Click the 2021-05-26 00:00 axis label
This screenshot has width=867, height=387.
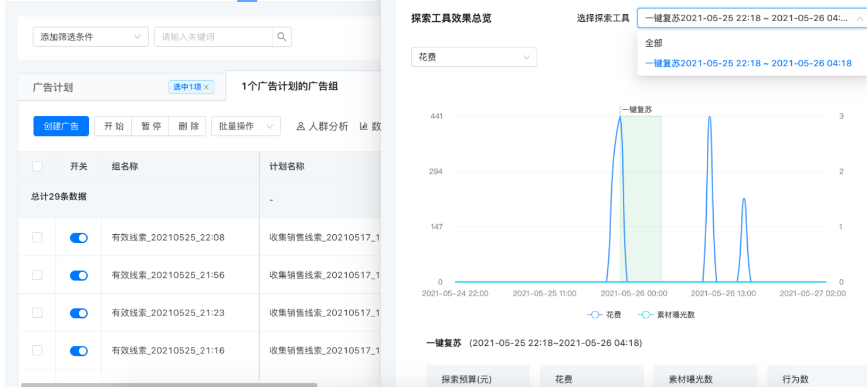coord(634,294)
